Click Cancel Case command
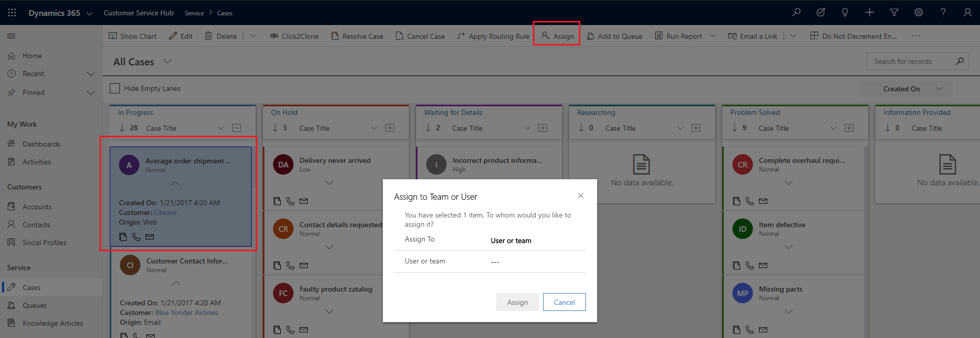980x338 pixels. (420, 36)
